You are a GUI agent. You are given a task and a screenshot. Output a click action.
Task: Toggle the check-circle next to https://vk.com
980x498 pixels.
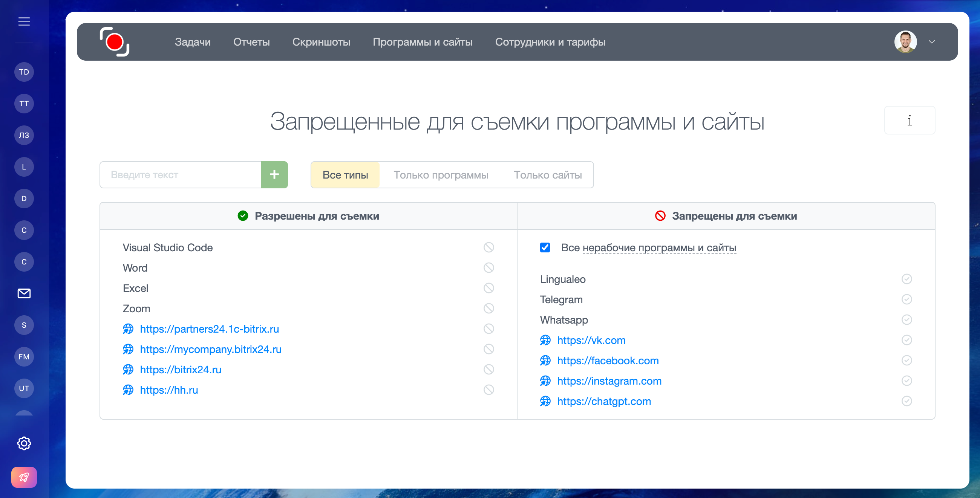[x=906, y=340]
